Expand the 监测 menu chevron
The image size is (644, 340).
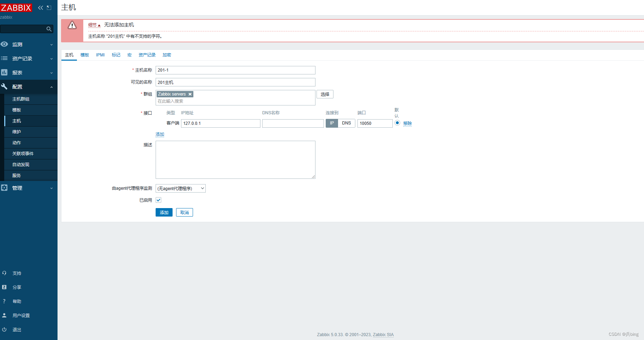(52, 44)
